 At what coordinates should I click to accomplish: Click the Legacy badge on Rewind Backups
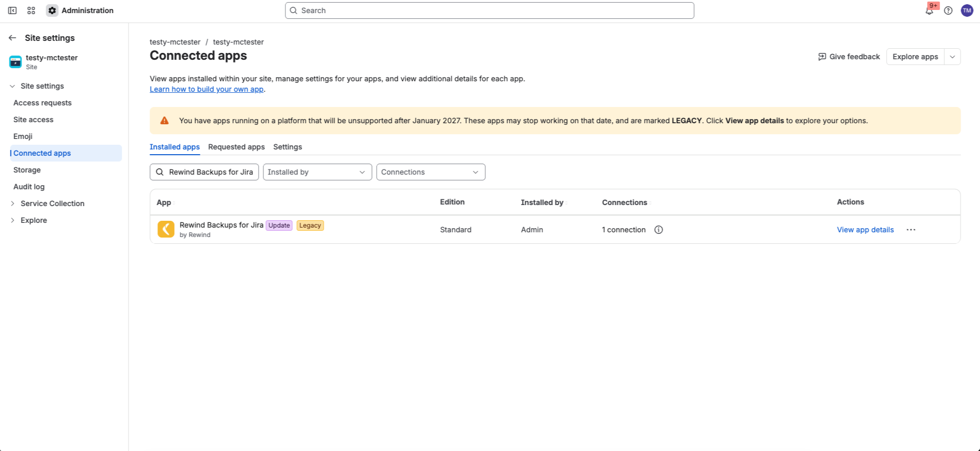pyautogui.click(x=310, y=225)
